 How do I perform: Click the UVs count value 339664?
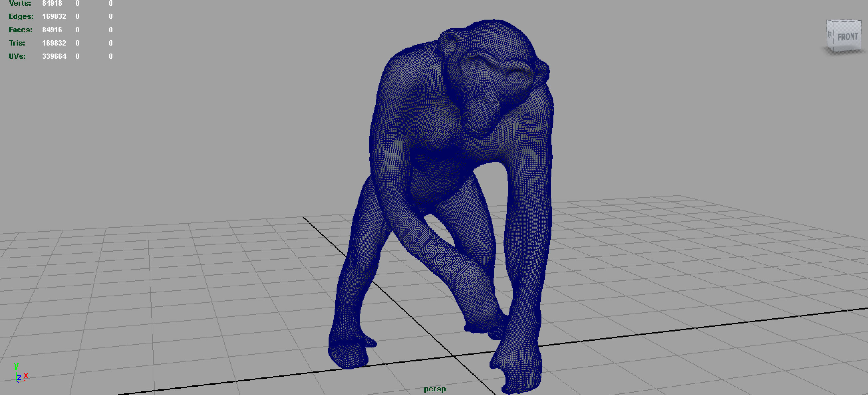[x=54, y=56]
